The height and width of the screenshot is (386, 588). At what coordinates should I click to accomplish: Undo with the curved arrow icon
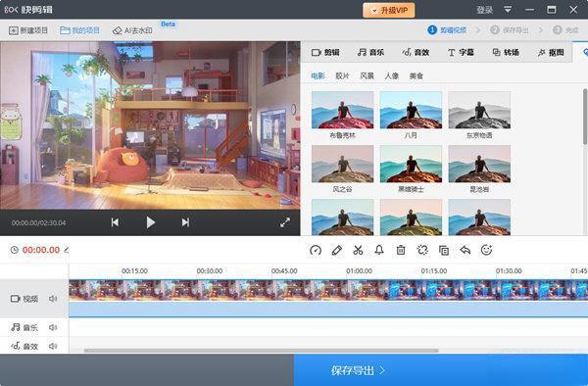(465, 250)
